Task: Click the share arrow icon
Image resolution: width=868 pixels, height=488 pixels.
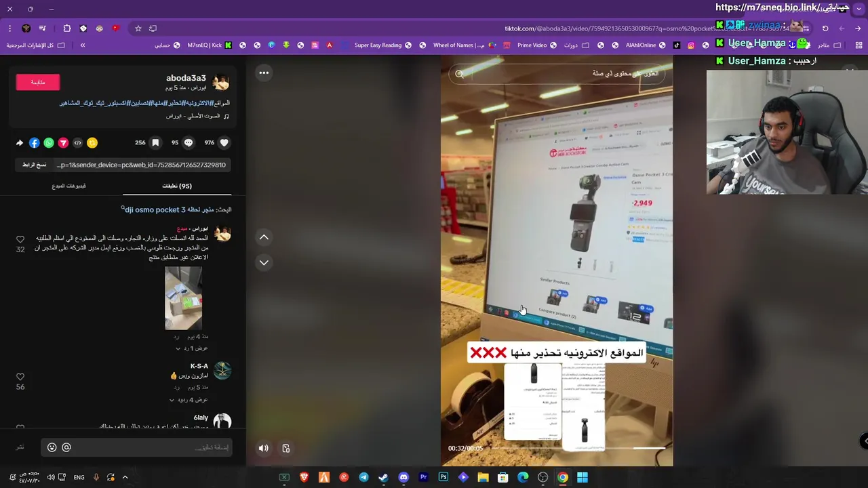Action: click(x=20, y=143)
